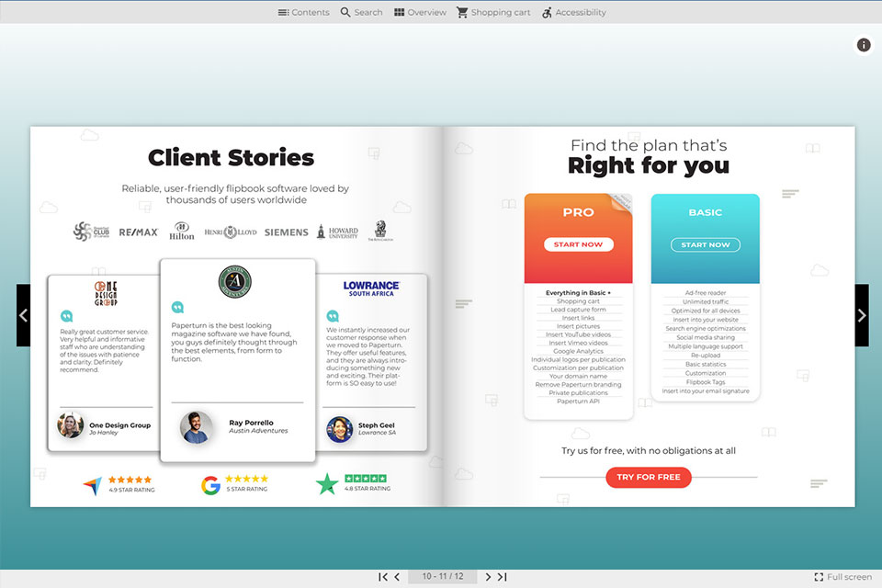Click the 'Google Analytics' feature
The width and height of the screenshot is (882, 588).
click(578, 351)
